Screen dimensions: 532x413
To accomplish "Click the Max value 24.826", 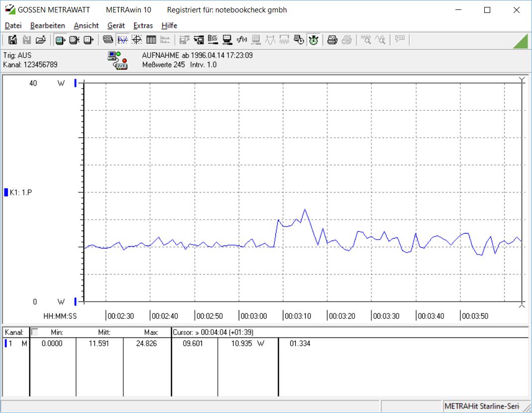I will point(146,343).
